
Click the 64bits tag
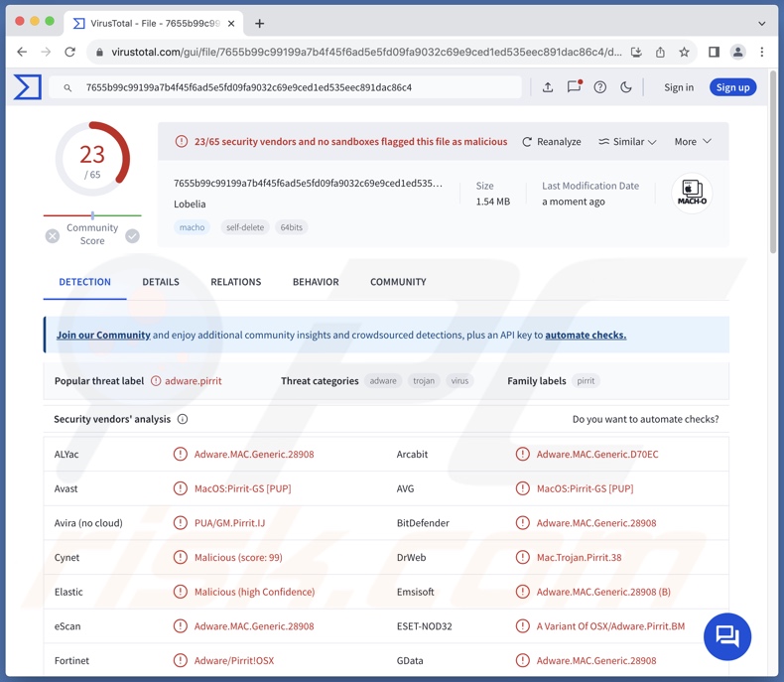[292, 227]
